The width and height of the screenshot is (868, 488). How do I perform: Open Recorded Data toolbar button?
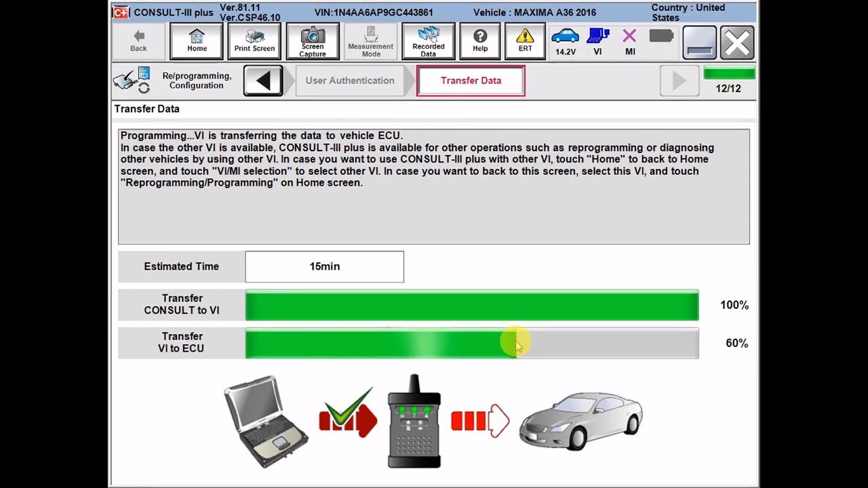pos(429,41)
